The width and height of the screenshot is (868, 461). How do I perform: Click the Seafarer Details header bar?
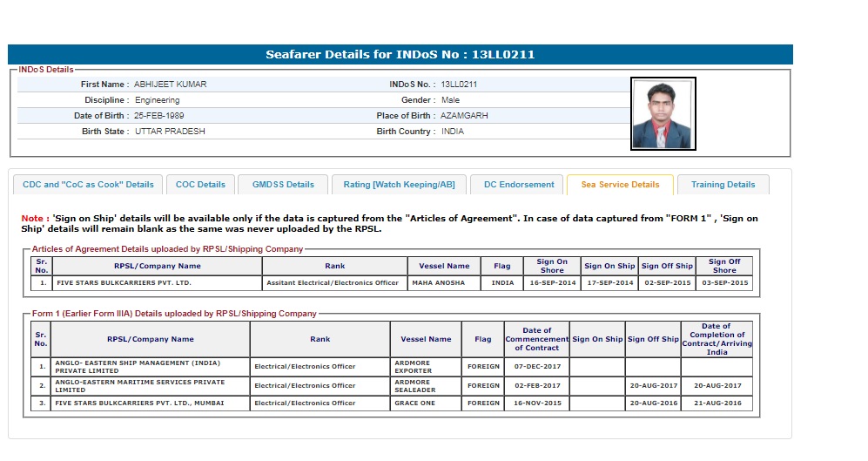pos(400,55)
